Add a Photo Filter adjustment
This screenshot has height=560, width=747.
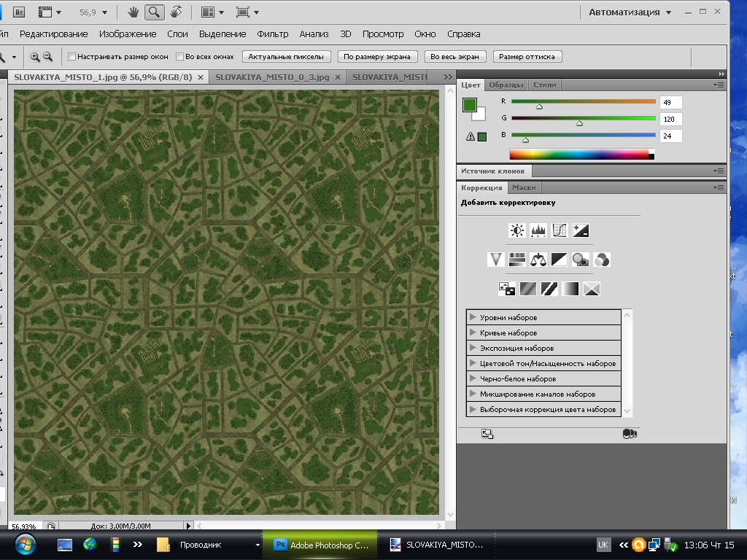tap(581, 259)
